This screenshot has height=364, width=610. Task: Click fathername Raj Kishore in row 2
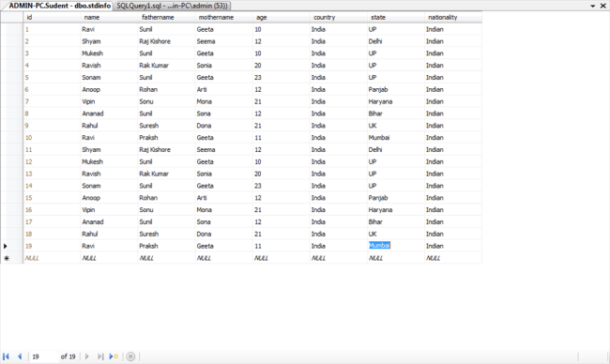pos(166,41)
